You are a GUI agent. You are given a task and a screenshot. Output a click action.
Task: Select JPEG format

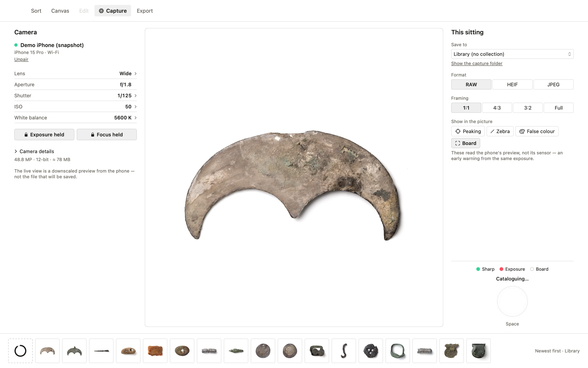(553, 84)
